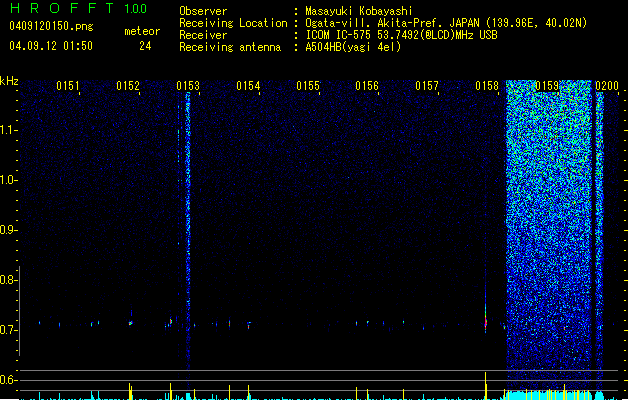This screenshot has height=400, width=629.
Task: Click the tallest yellow intensity spike near 0158
Action: pos(485,386)
